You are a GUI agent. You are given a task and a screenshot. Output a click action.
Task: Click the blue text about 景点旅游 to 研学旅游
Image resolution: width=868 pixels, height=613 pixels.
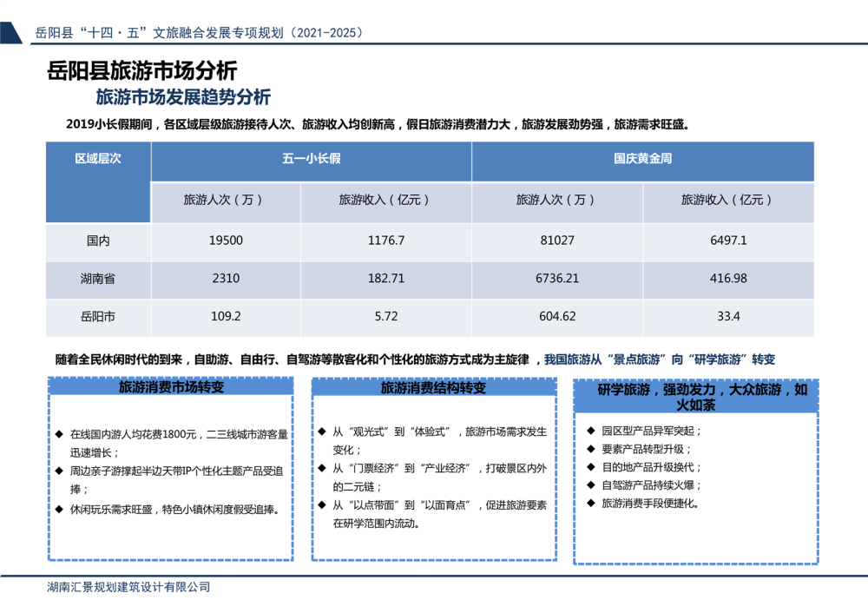pos(659,359)
